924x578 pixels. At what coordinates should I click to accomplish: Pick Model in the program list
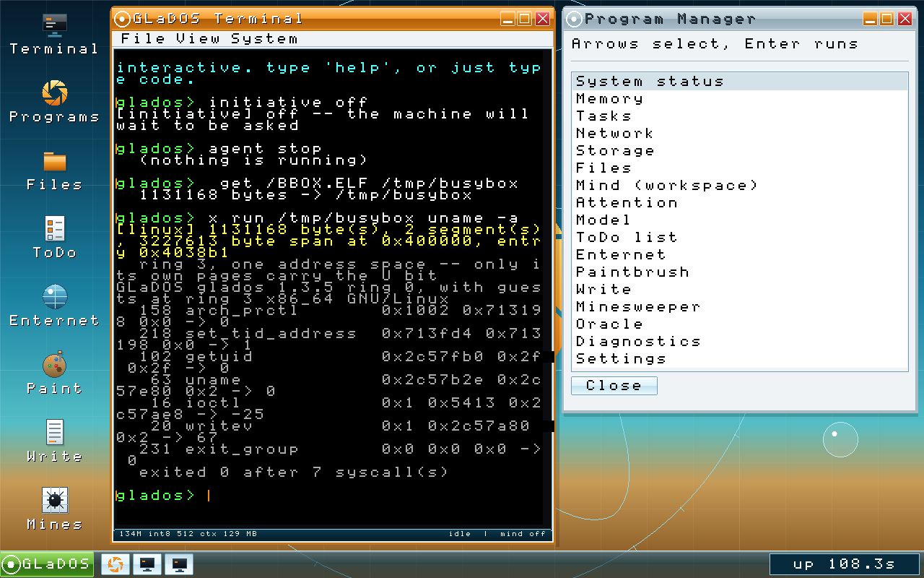point(739,220)
